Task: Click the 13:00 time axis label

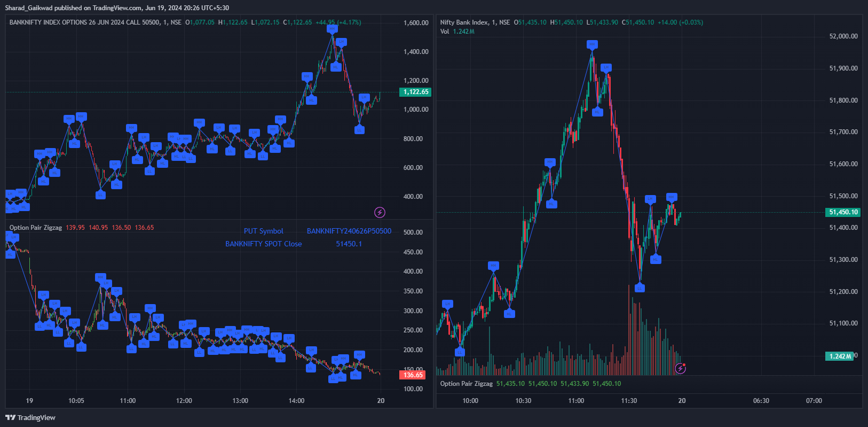Action: (240, 401)
